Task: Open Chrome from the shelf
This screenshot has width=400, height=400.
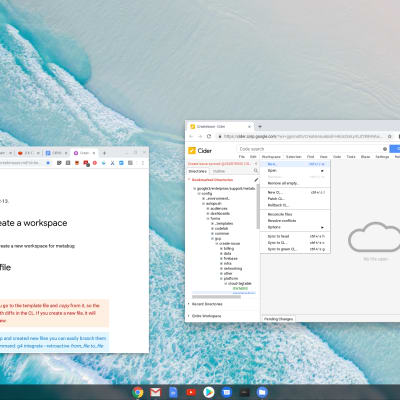Action: [138, 392]
